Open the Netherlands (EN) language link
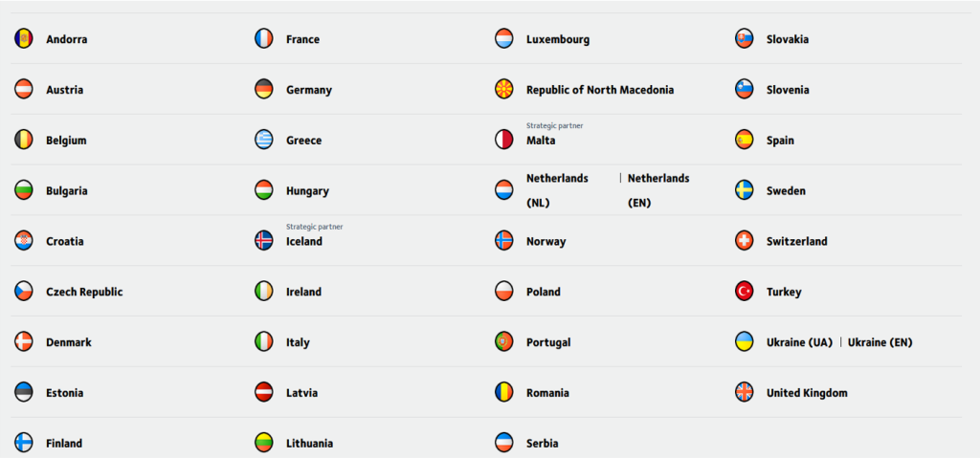The width and height of the screenshot is (980, 458). point(658,190)
